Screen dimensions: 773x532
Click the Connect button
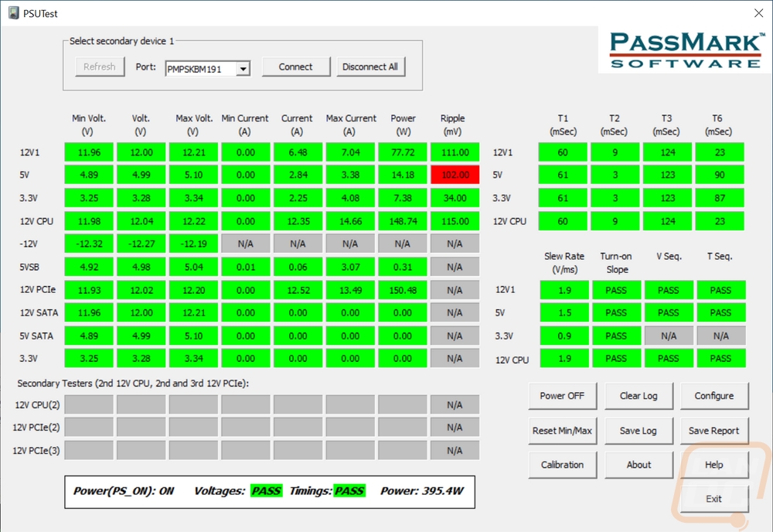pyautogui.click(x=296, y=67)
